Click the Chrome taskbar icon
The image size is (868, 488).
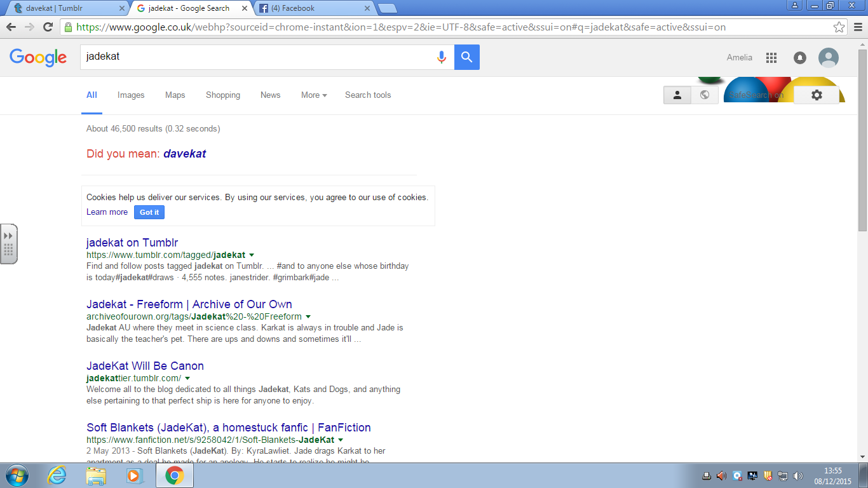tap(175, 475)
